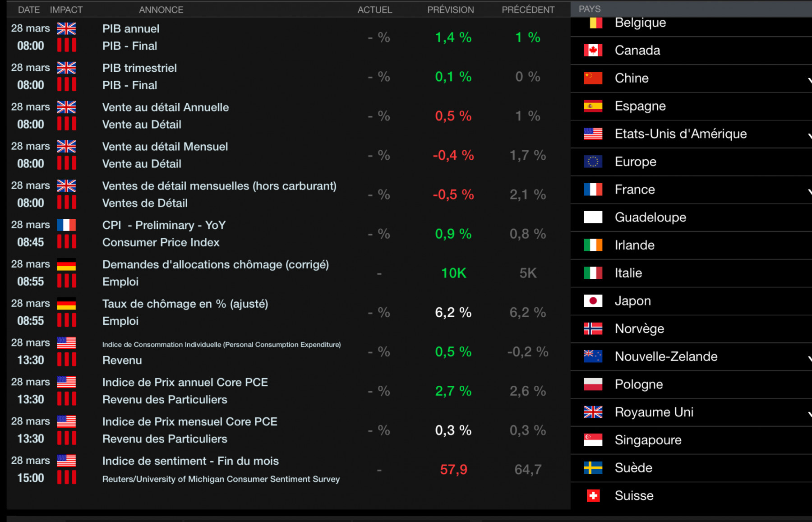Click the Norvège flag icon
Screen dimensions: 812x522
[593, 328]
